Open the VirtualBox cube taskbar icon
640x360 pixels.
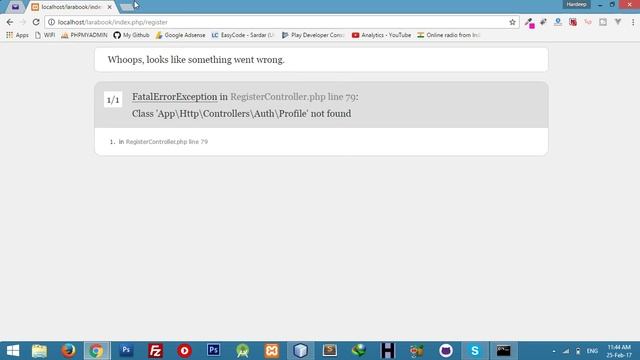click(300, 351)
